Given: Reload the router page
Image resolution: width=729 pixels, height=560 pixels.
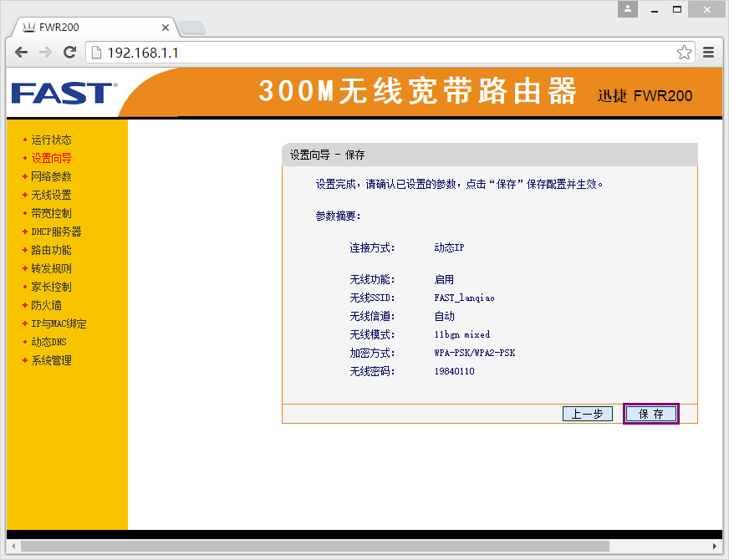Looking at the screenshot, I should pyautogui.click(x=69, y=52).
